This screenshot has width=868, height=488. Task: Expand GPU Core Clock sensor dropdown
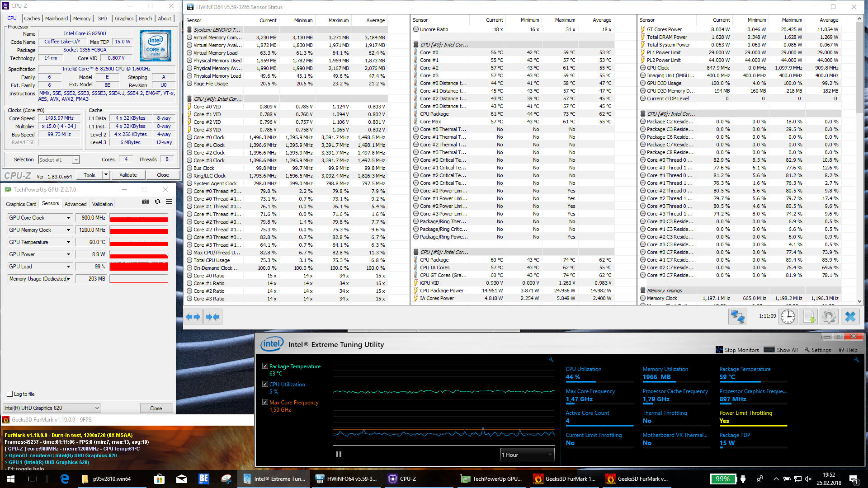coord(69,218)
